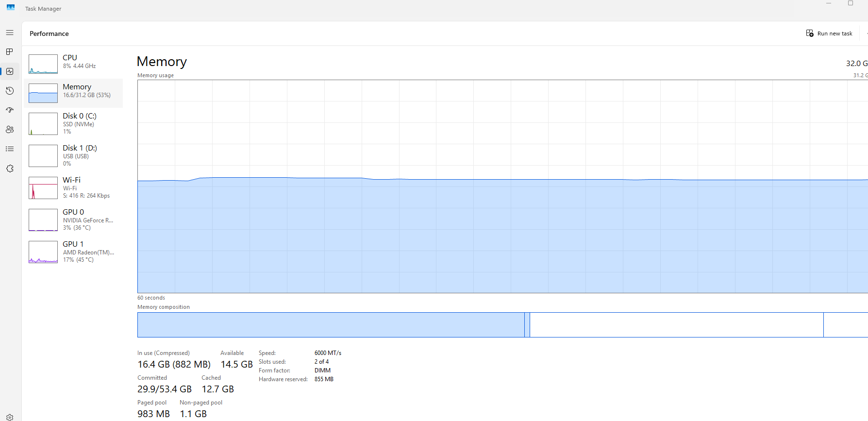Screen dimensions: 868x421
Task: Go to the Processes page icon
Action: (x=10, y=52)
